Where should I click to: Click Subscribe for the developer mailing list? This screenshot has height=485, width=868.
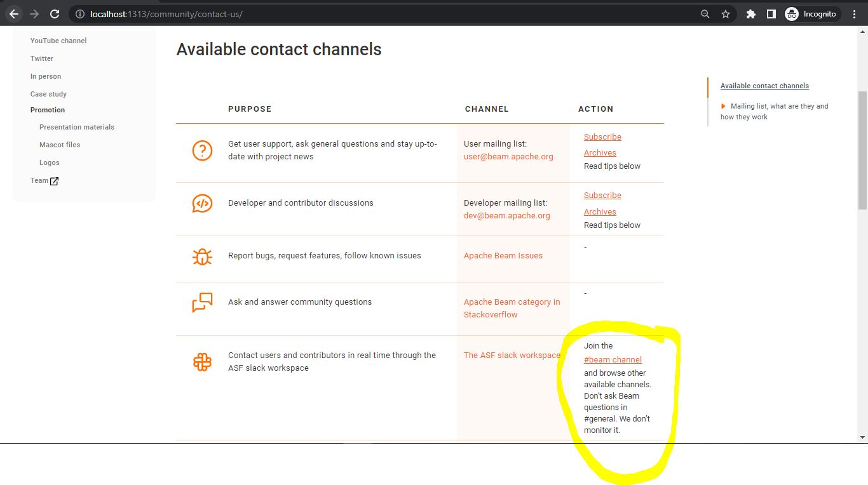602,195
